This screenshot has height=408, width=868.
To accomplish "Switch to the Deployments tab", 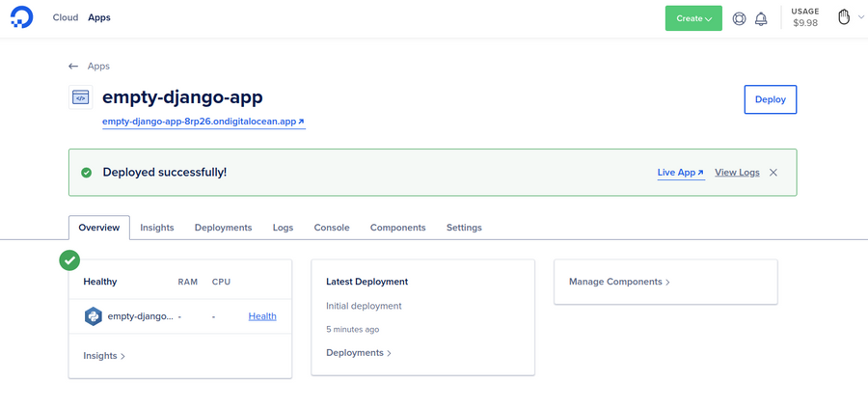I will (223, 228).
